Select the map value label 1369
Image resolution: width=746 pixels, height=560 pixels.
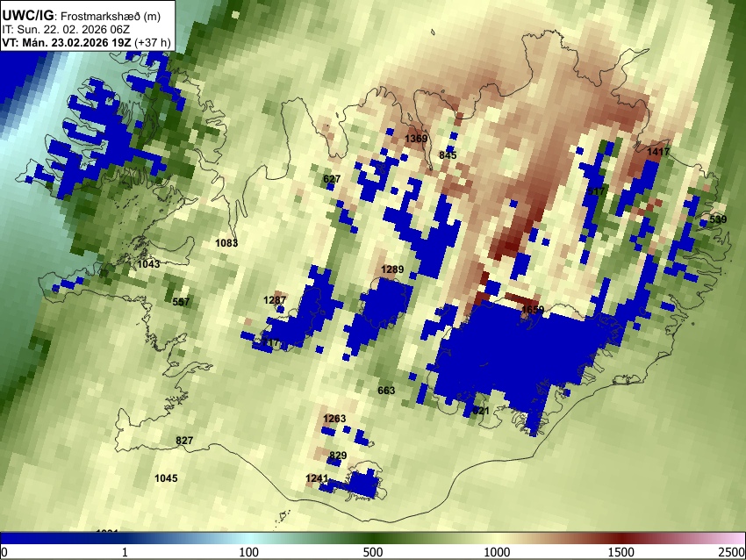[416, 139]
